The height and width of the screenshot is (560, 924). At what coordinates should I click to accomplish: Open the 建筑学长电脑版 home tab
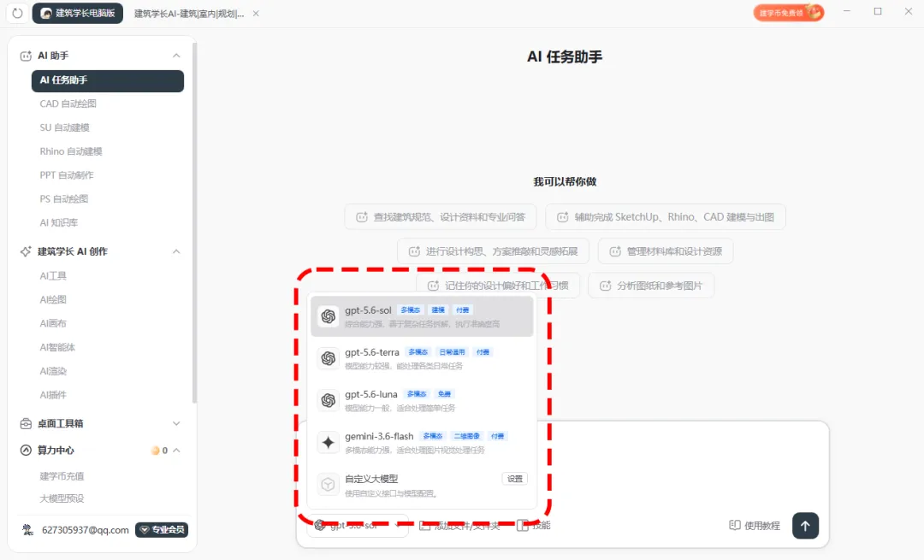(x=78, y=13)
